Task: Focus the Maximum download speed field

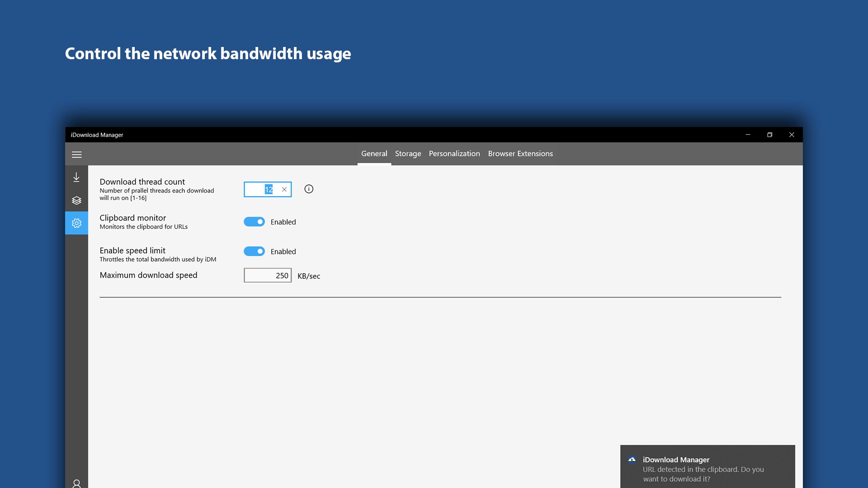Action: tap(268, 275)
